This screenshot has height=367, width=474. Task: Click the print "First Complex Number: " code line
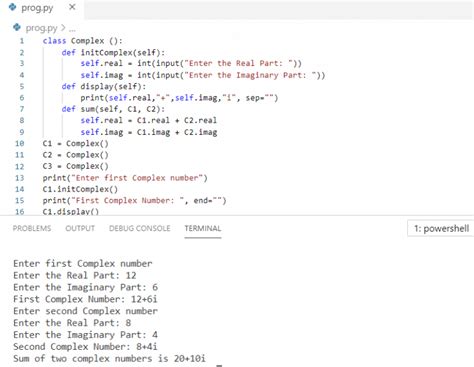(x=134, y=201)
